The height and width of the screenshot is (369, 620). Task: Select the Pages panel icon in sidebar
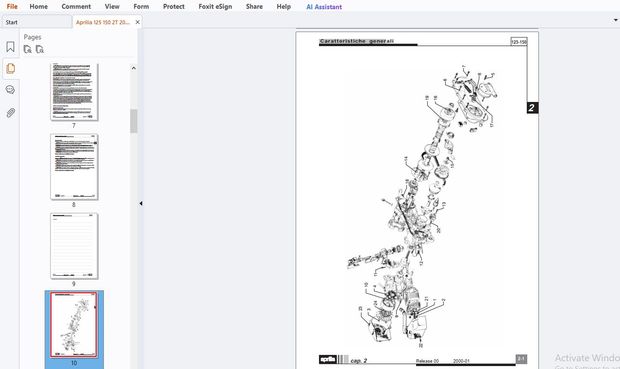[11, 68]
